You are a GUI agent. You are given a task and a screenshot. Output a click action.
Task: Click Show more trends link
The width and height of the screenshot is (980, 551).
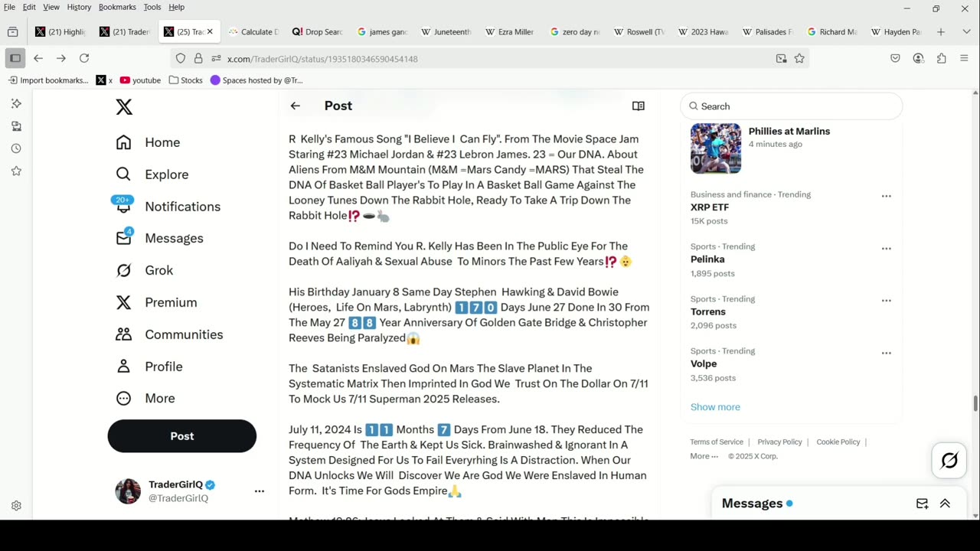[x=715, y=407]
